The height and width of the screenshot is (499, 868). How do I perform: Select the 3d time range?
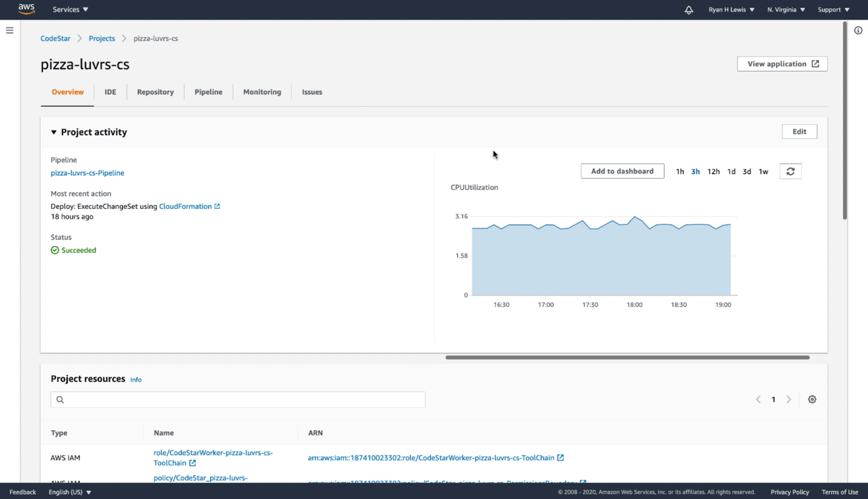[747, 171]
